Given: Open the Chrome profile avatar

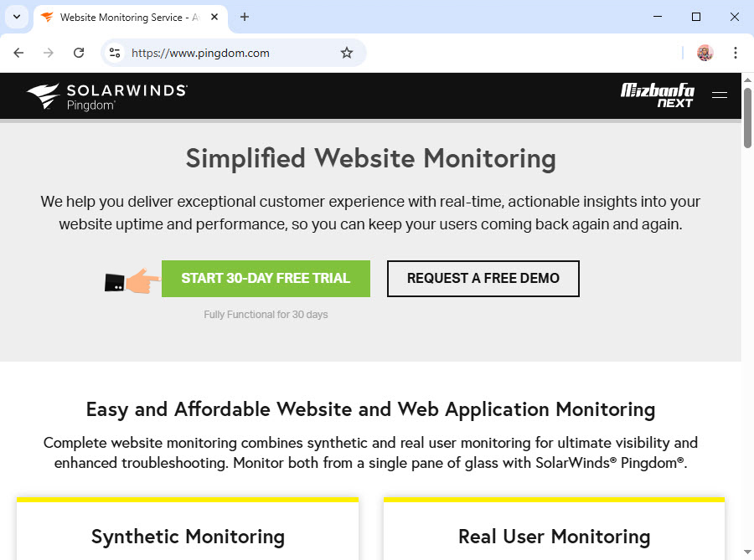Looking at the screenshot, I should coord(705,53).
